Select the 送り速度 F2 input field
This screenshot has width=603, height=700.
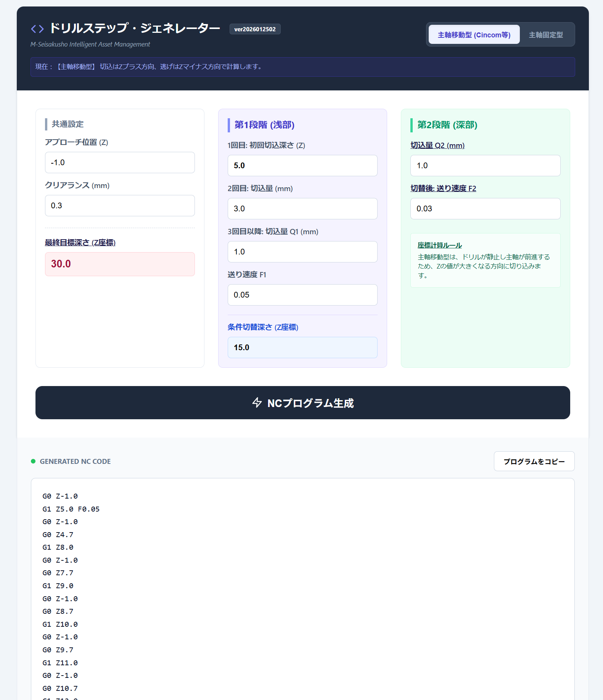485,209
